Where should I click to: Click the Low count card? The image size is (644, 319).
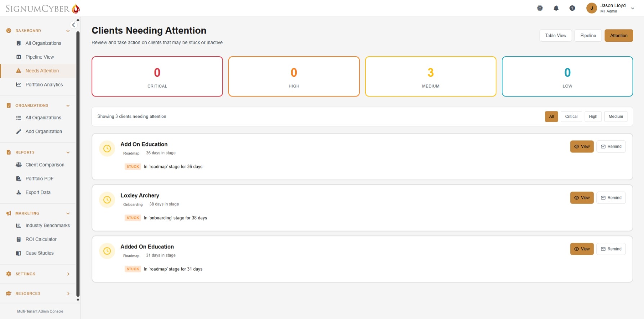[x=567, y=76]
